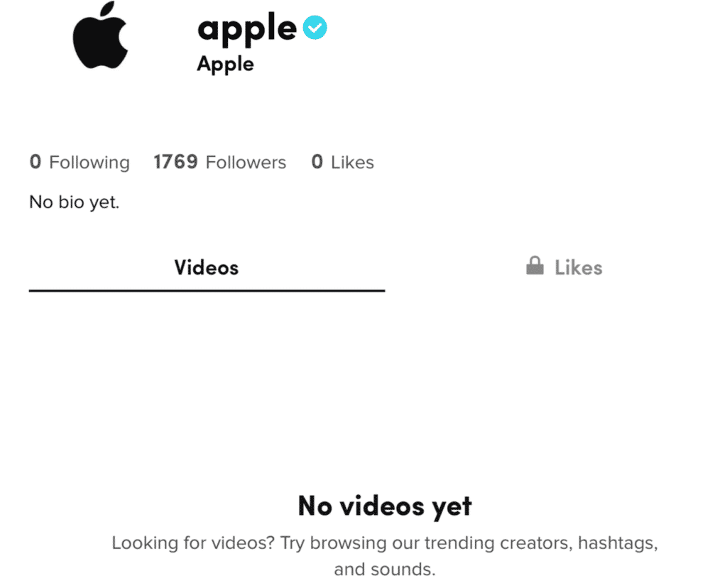View the Likes count
The height and width of the screenshot is (588, 727).
(x=342, y=162)
